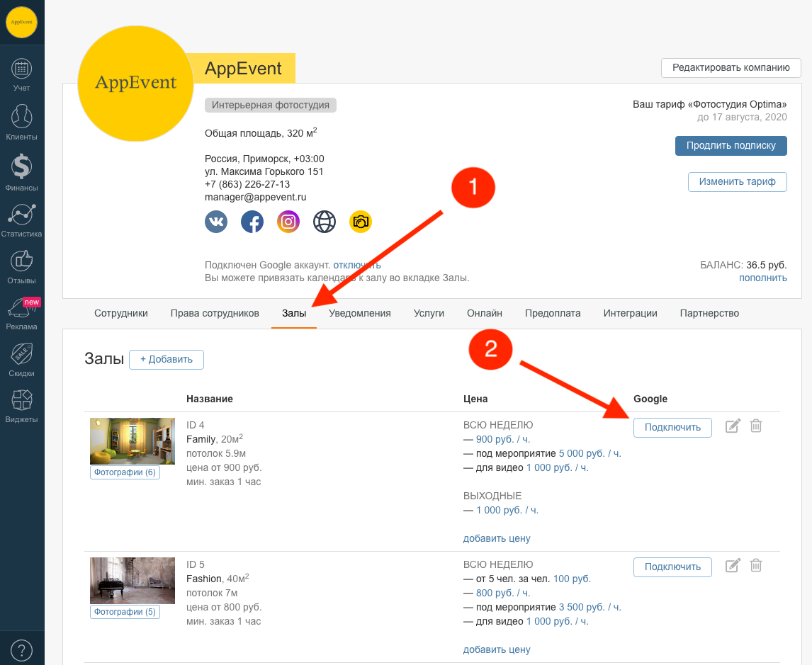812x665 pixels.
Task: Connect Google for the Family hall
Action: click(672, 428)
